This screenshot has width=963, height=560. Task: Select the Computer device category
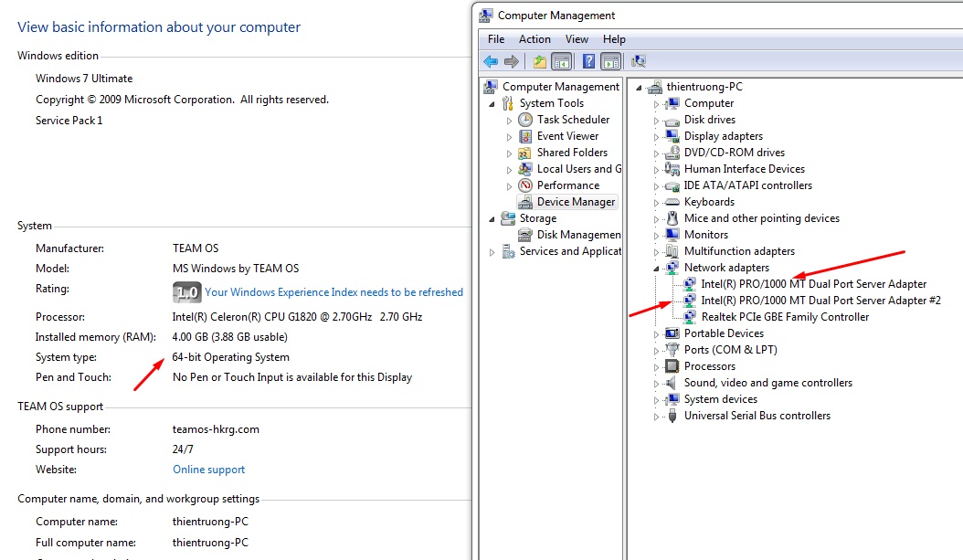pos(709,103)
